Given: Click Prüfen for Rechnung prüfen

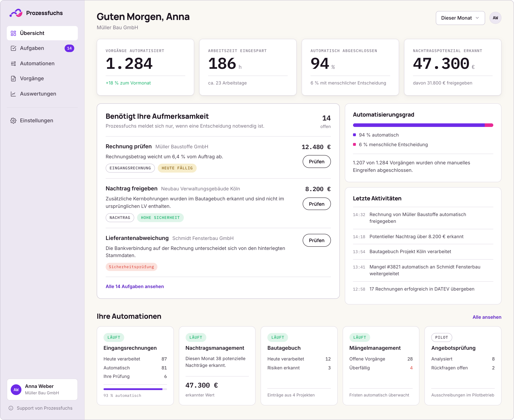Looking at the screenshot, I should [x=317, y=162].
